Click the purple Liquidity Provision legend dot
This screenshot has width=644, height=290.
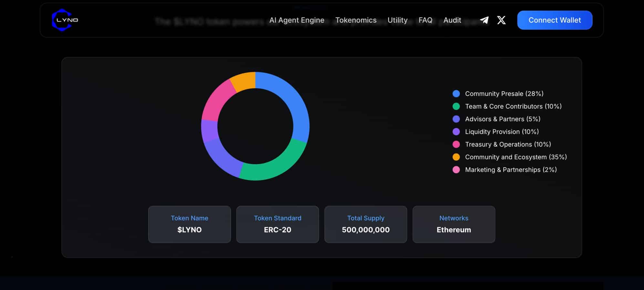(456, 132)
